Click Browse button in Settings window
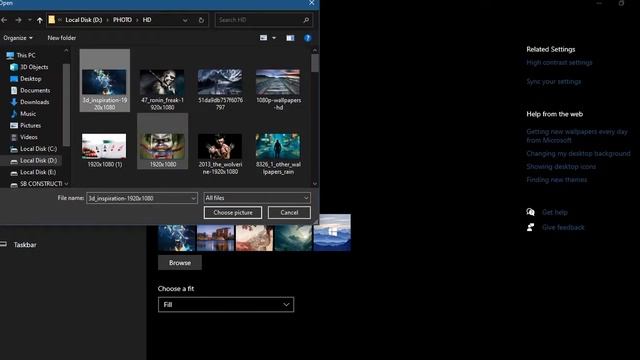The height and width of the screenshot is (360, 640). [180, 263]
